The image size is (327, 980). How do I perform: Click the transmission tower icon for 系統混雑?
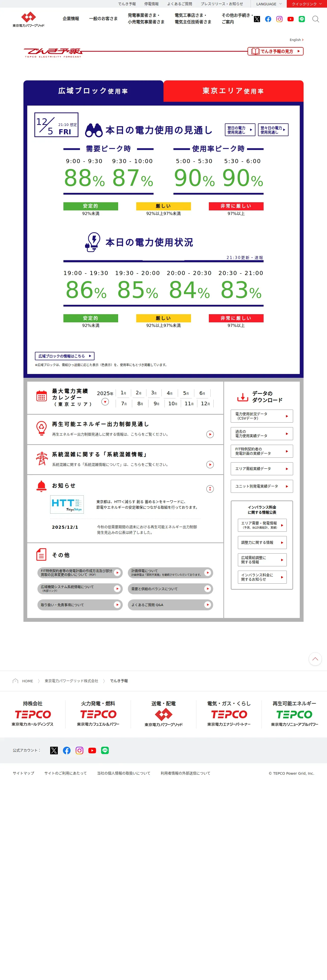42,458
